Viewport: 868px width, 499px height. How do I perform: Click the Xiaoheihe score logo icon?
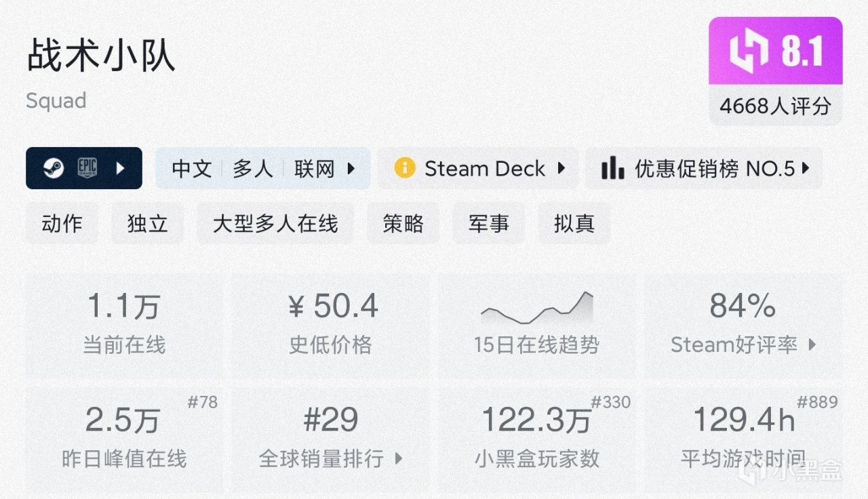point(749,52)
